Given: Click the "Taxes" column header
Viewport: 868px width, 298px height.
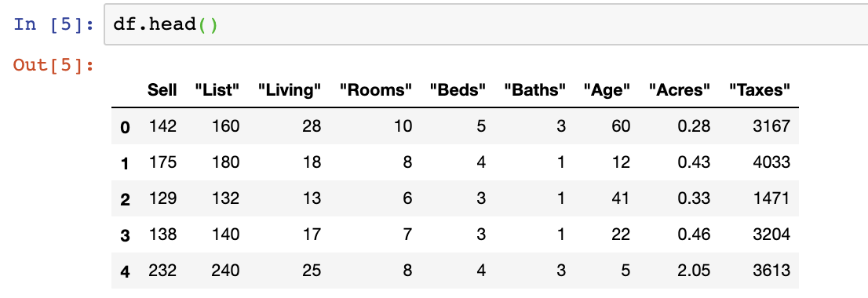Looking at the screenshot, I should coord(759,89).
